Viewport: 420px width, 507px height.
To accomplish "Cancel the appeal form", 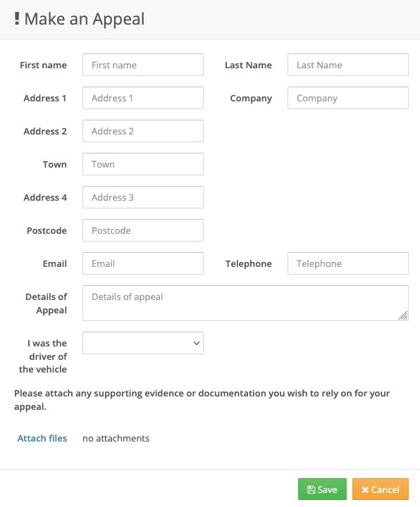I will point(381,489).
